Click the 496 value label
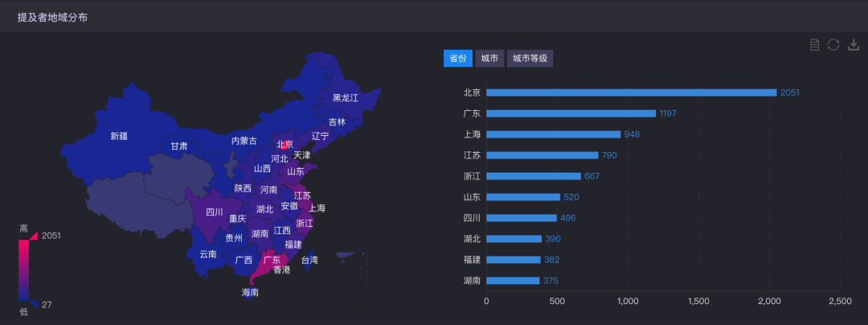 568,218
